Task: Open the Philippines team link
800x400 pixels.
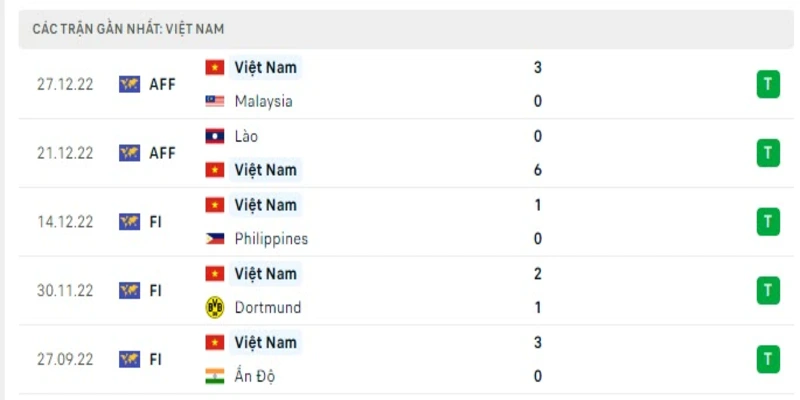Action: click(x=271, y=239)
